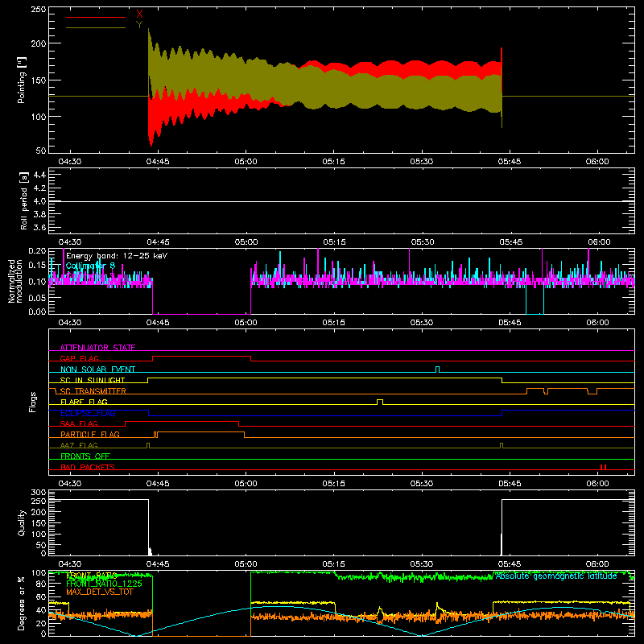
Task: Click the 'Absolute geomagnetic latitude' label
Action: [556, 576]
